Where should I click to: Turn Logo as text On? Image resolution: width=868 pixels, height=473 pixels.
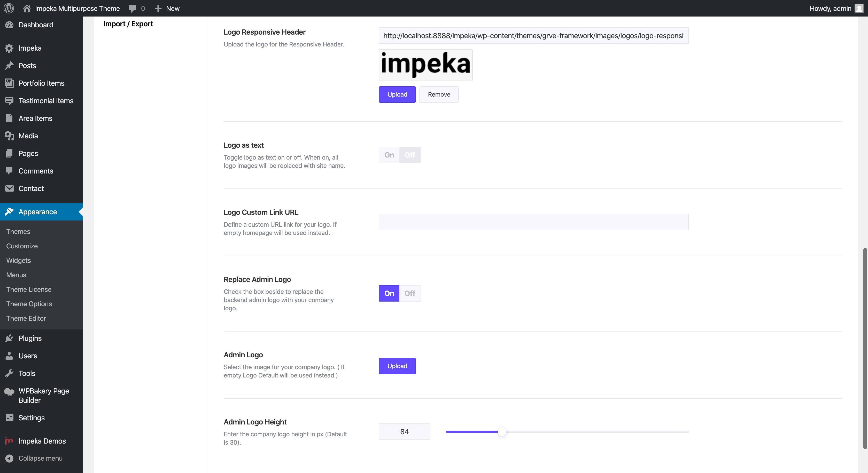pos(389,155)
